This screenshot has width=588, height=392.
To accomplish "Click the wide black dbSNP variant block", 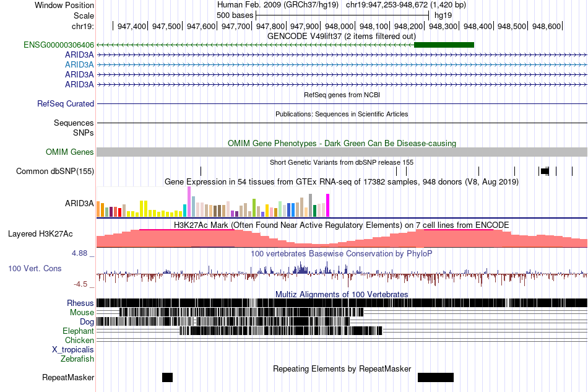I will pyautogui.click(x=545, y=172).
